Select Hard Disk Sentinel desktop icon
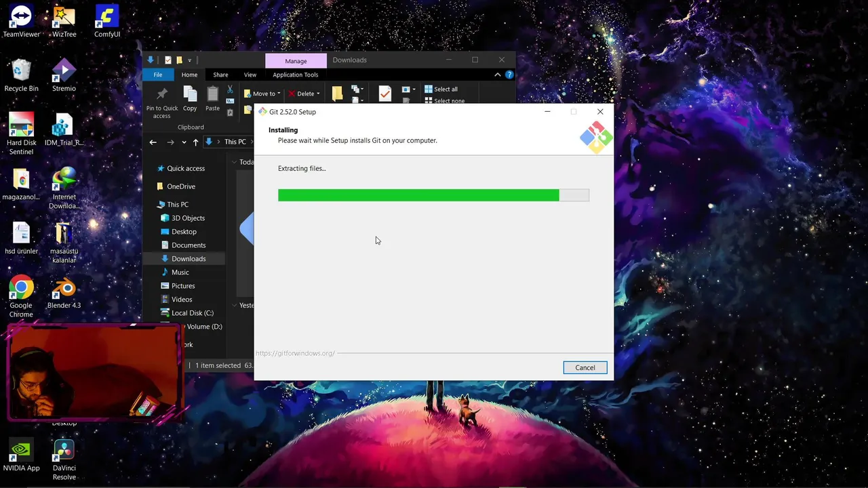 click(x=21, y=134)
